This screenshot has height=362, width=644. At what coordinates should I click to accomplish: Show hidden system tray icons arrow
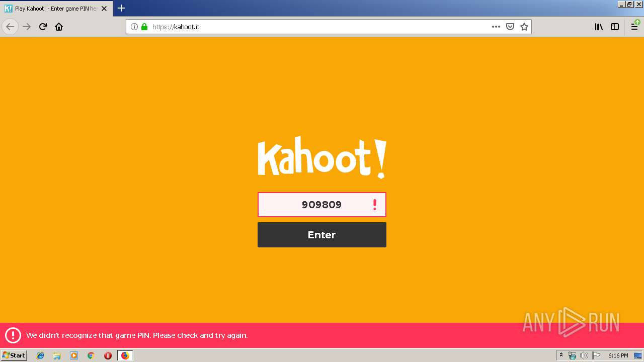[561, 355]
